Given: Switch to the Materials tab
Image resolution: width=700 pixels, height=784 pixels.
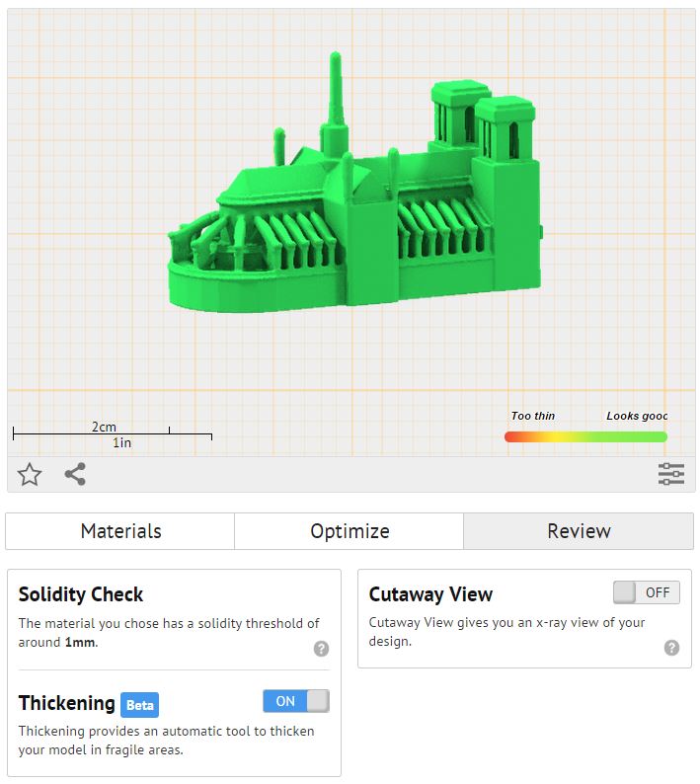Looking at the screenshot, I should [x=120, y=531].
